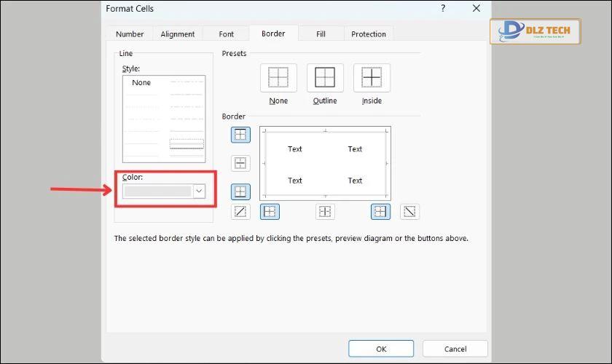612x364 pixels.
Task: Choose None in the line Style list
Action: pyautogui.click(x=141, y=82)
